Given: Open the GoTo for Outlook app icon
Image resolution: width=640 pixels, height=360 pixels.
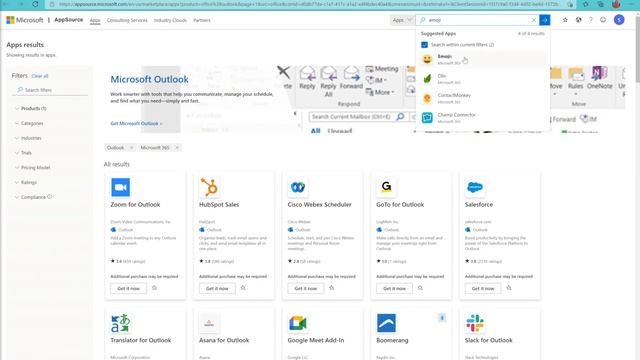Looking at the screenshot, I should coord(386,187).
